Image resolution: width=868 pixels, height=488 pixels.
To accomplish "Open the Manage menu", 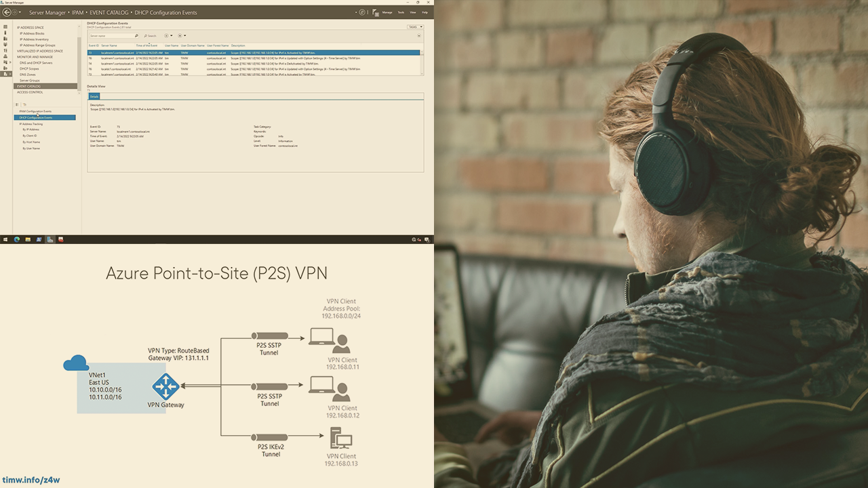I will pos(387,12).
